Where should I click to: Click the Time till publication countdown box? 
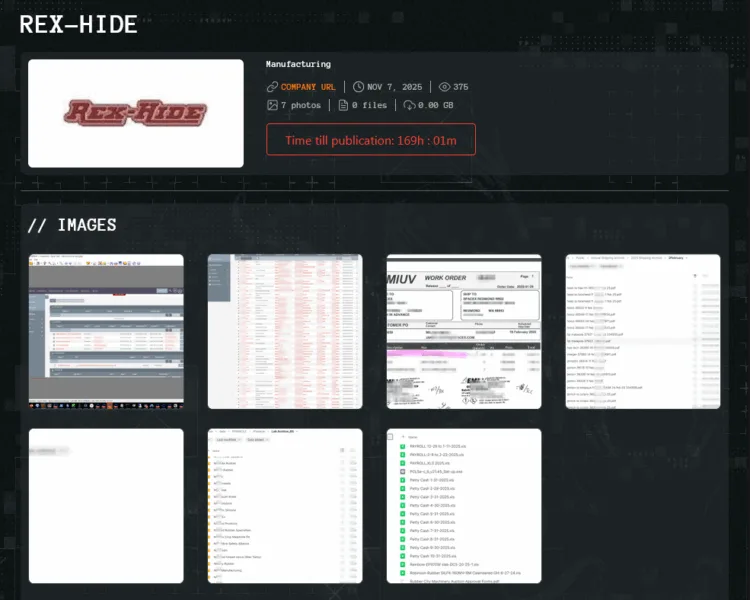(371, 140)
